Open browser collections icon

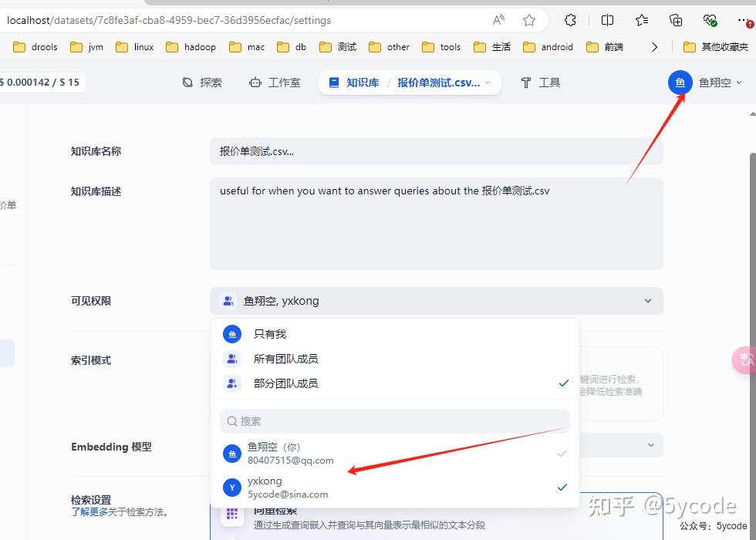click(x=676, y=20)
